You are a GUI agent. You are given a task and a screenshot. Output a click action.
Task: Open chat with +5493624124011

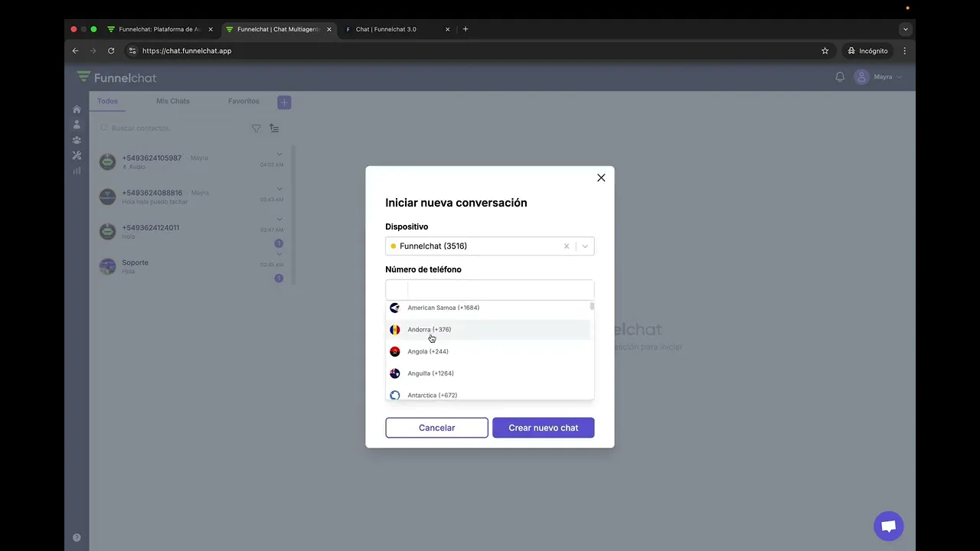coord(191,232)
